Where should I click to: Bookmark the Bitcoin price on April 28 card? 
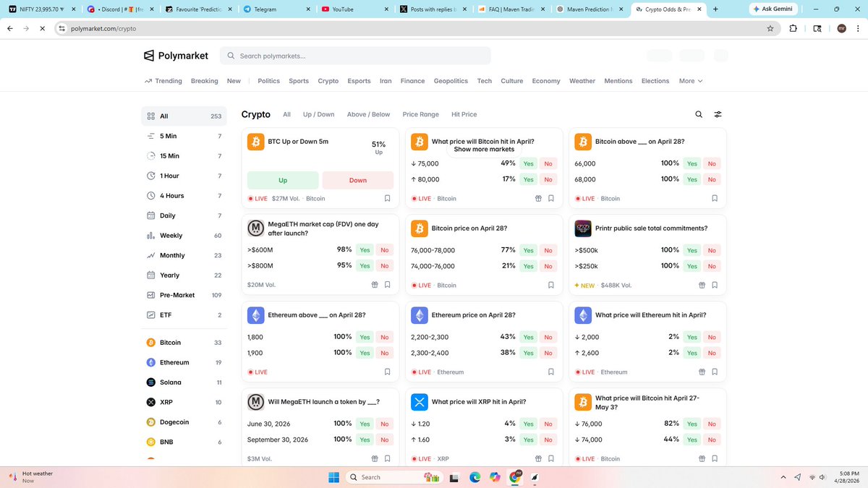(x=551, y=285)
